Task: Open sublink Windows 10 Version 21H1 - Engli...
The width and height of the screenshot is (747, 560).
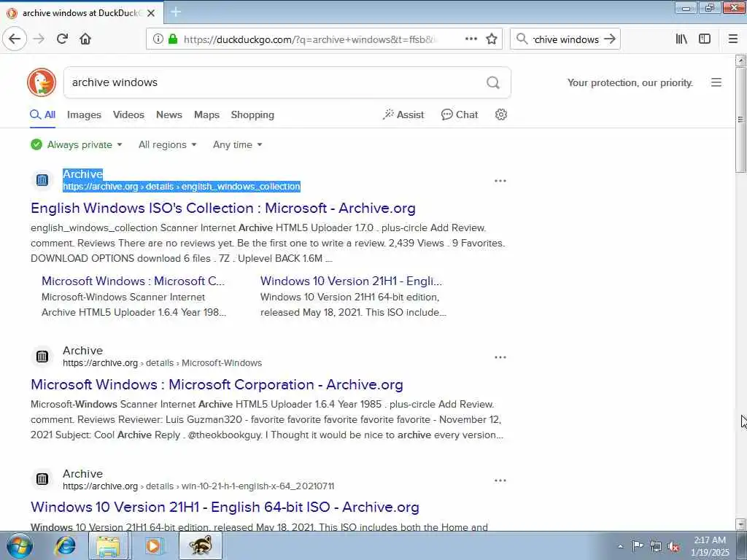Action: tap(351, 281)
